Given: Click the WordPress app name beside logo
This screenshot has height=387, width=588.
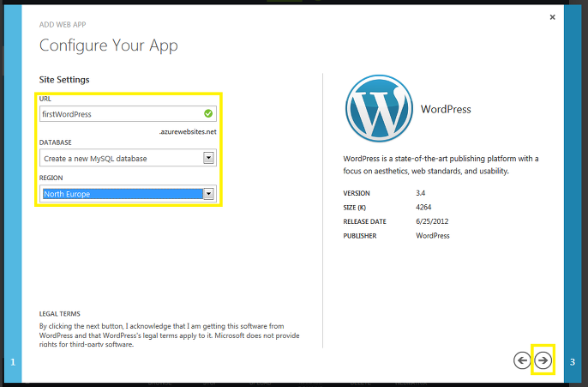Looking at the screenshot, I should click(446, 109).
